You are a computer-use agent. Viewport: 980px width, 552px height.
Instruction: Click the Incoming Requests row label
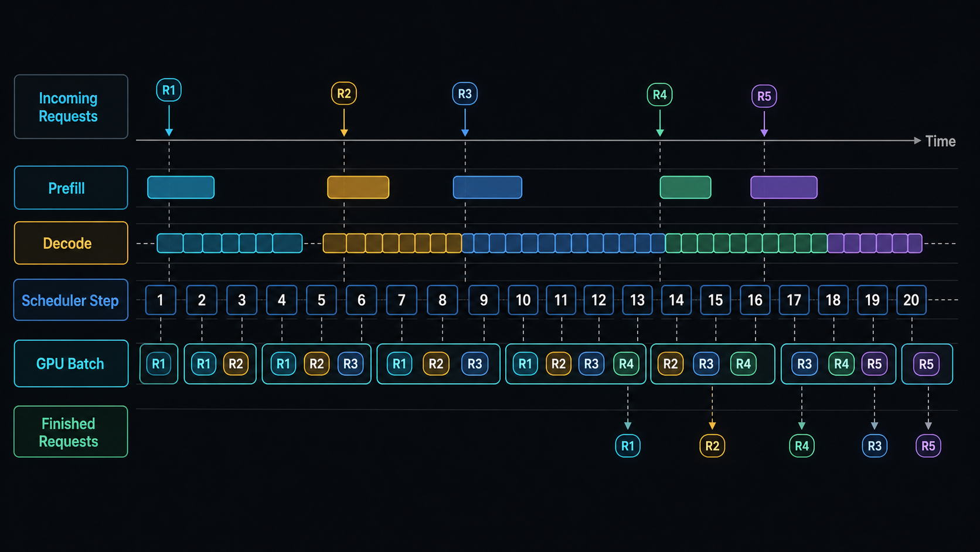(71, 107)
